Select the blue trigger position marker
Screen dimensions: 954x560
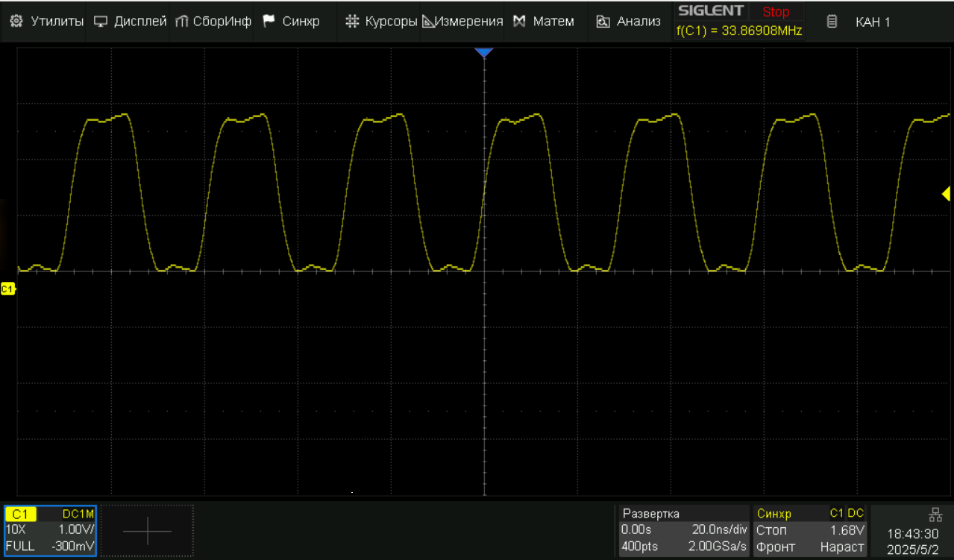click(484, 53)
